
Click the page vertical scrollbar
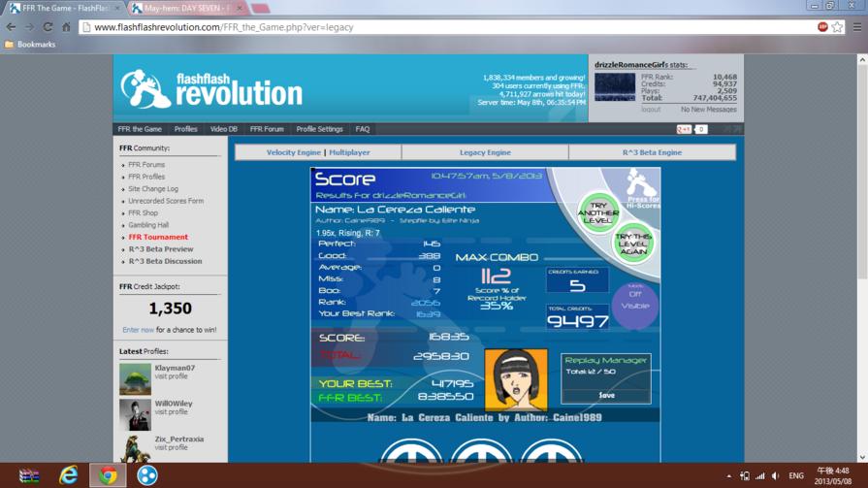862,257
